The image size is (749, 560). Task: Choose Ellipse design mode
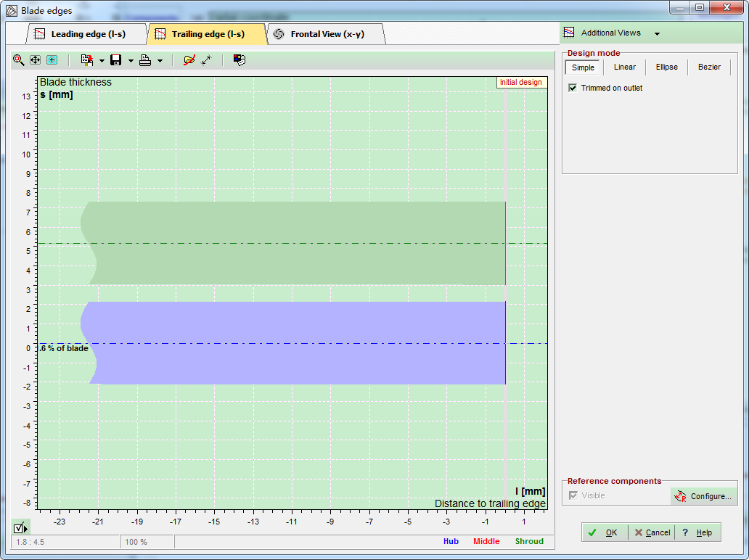pyautogui.click(x=666, y=67)
